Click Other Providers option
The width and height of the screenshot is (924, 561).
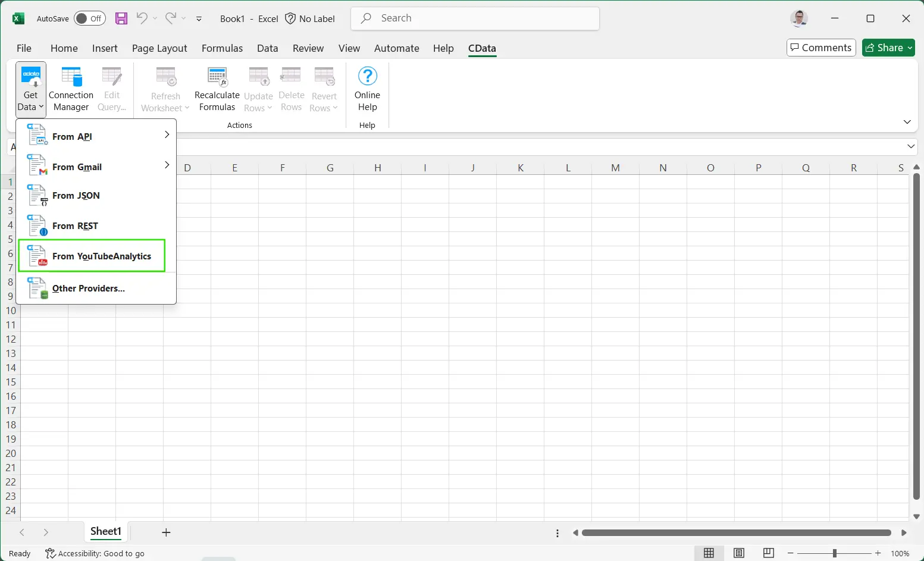tap(88, 289)
